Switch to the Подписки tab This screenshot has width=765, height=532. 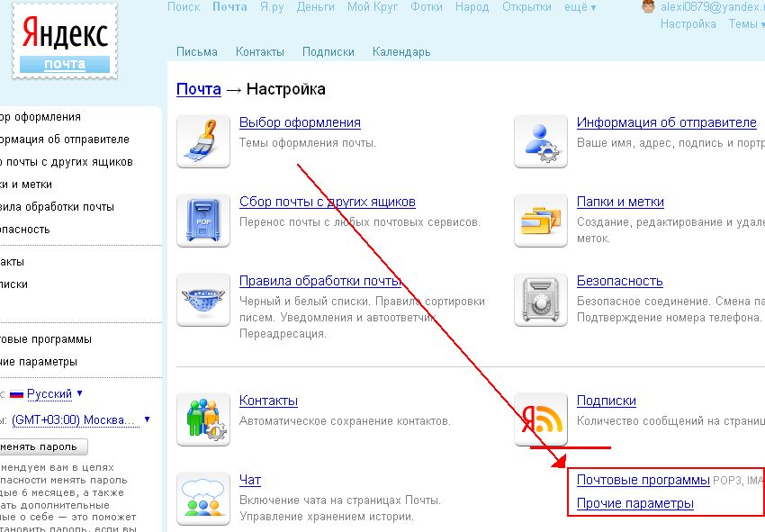(x=328, y=51)
